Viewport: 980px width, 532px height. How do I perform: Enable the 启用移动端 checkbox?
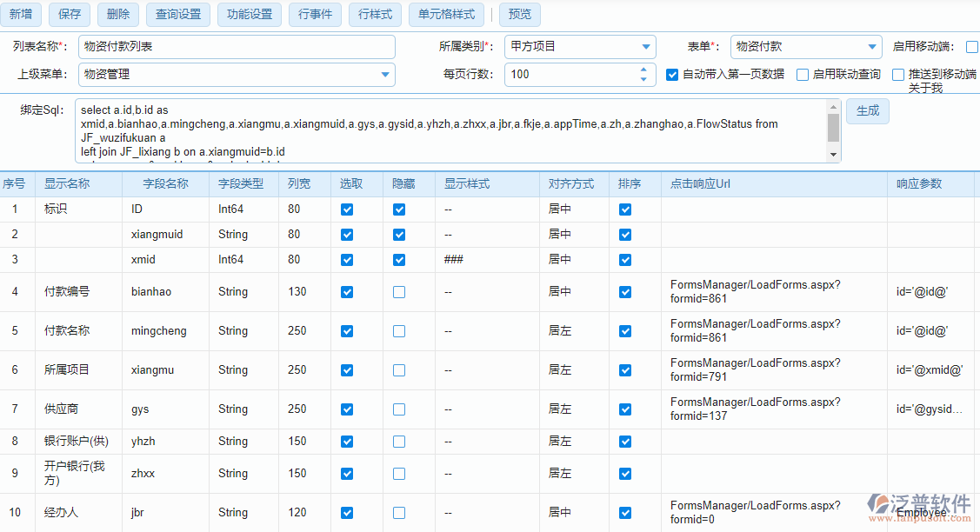pyautogui.click(x=973, y=47)
